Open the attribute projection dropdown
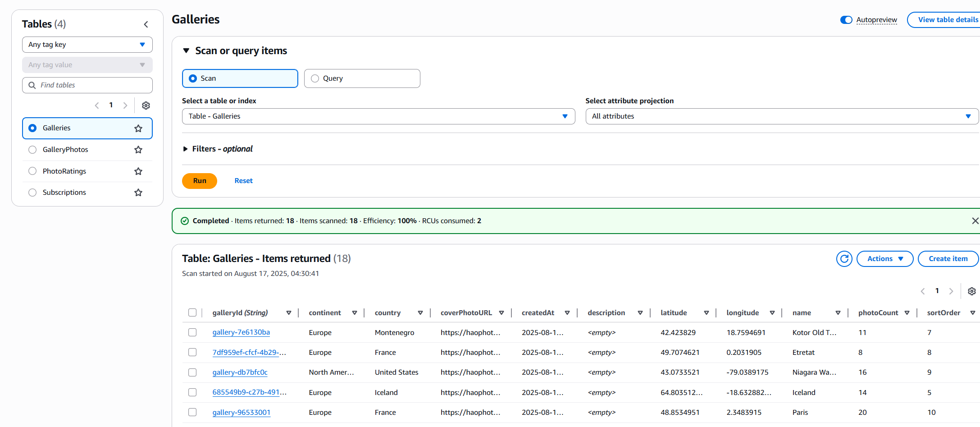The image size is (980, 427). coord(782,116)
